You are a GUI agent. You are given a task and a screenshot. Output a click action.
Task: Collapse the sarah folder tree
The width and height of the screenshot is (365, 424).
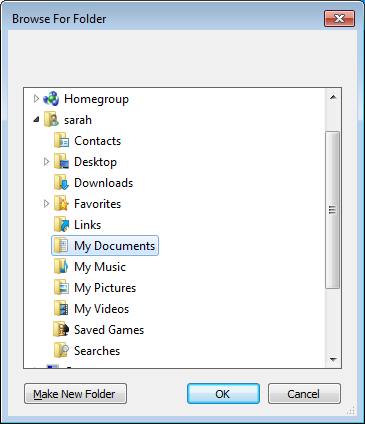(x=36, y=120)
